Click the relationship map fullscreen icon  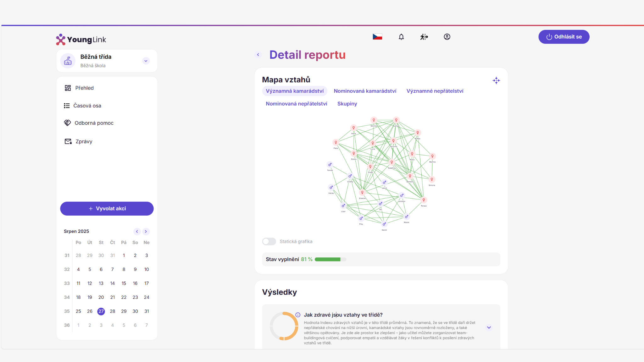pos(496,80)
